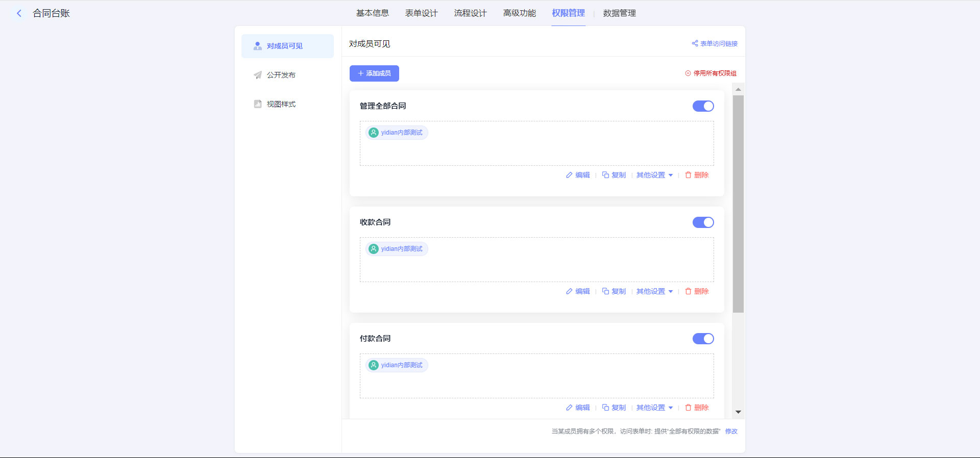Viewport: 980px width, 458px height.
Task: Click the stop icon for 停用所有权限组
Action: [688, 73]
